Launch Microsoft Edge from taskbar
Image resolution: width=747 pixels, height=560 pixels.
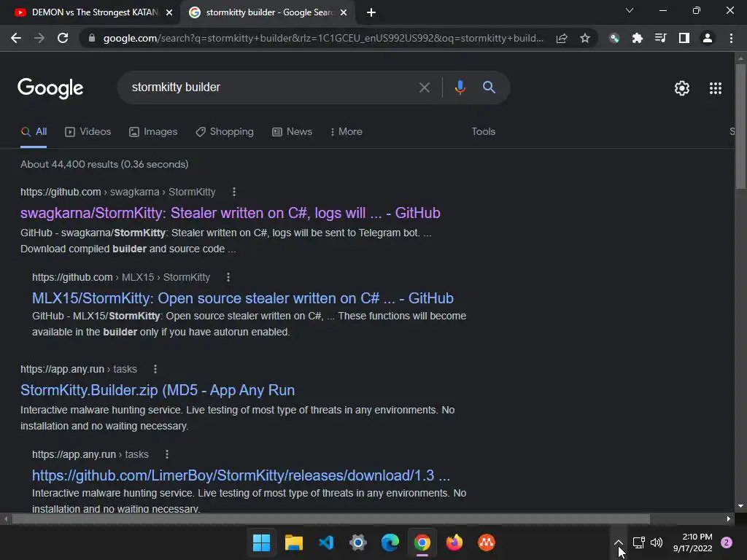point(390,542)
